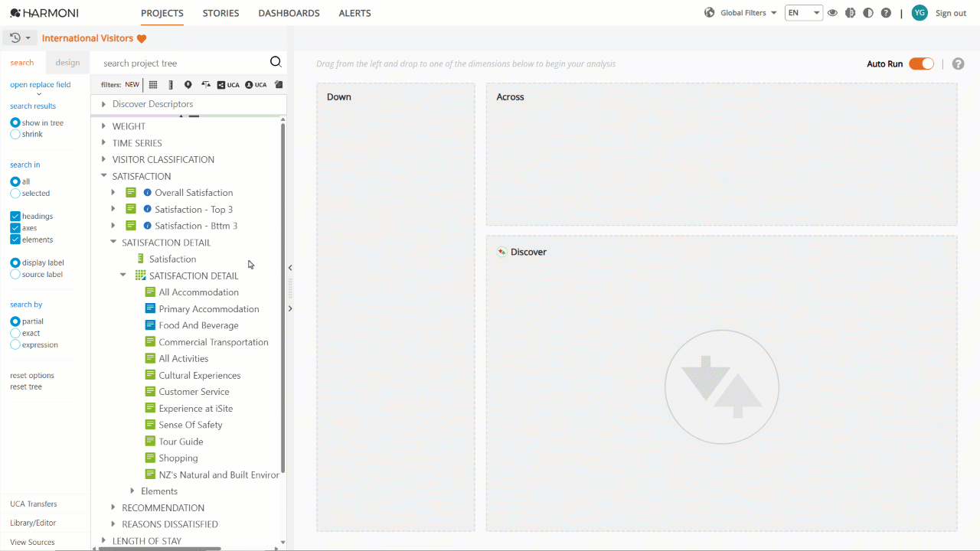Click the Satisfaction - Top 3 info icon

[148, 209]
